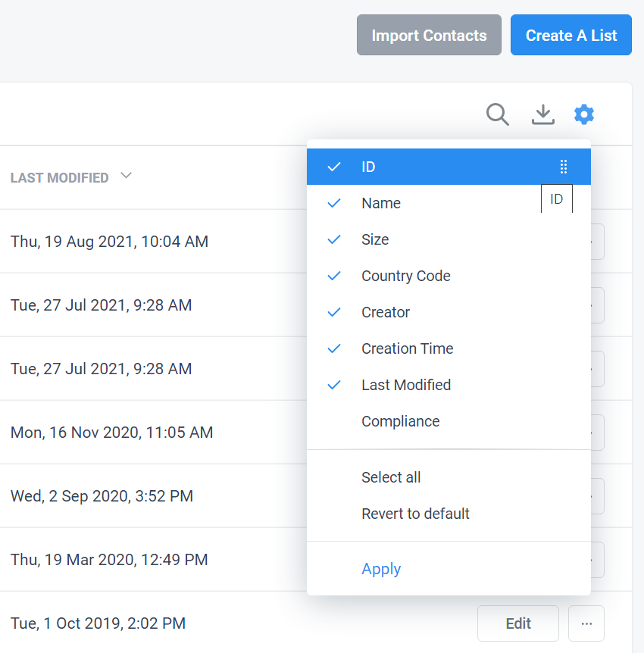Click the ellipsis on the Thu, 19 Aug 2021 row

tap(586, 241)
